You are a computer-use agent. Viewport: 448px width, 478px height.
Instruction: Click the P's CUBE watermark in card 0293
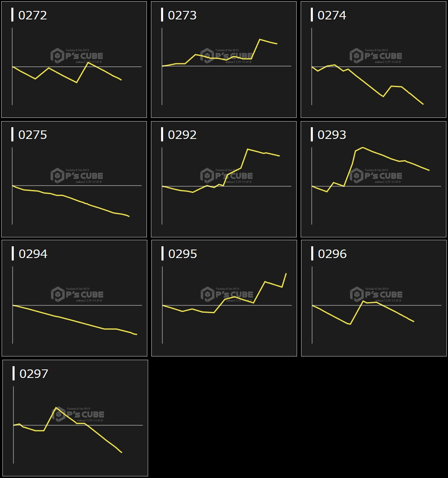point(376,176)
